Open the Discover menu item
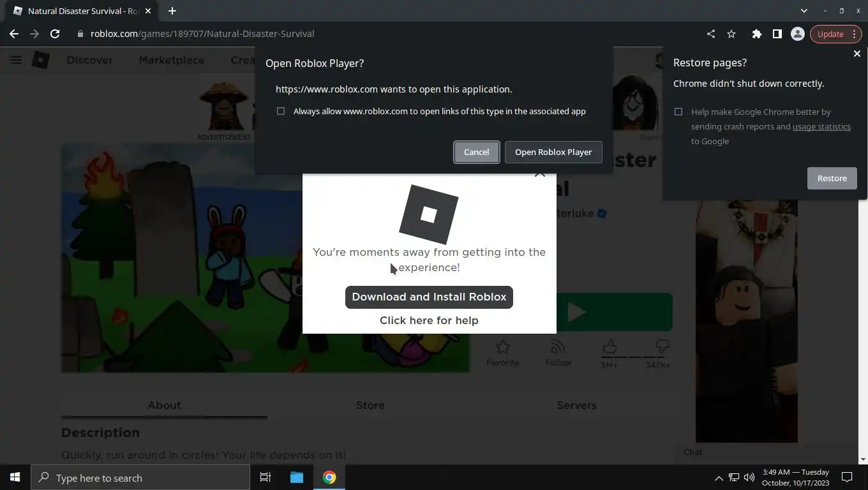 tap(89, 60)
